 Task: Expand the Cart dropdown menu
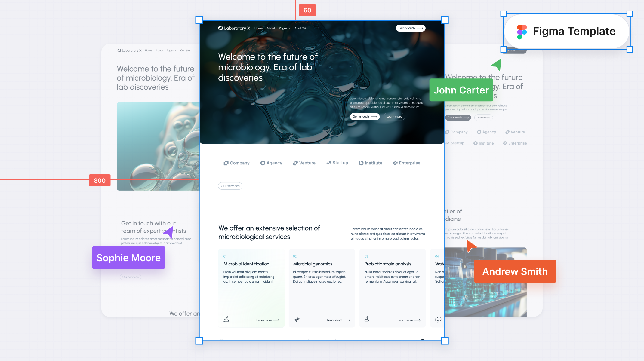[300, 28]
